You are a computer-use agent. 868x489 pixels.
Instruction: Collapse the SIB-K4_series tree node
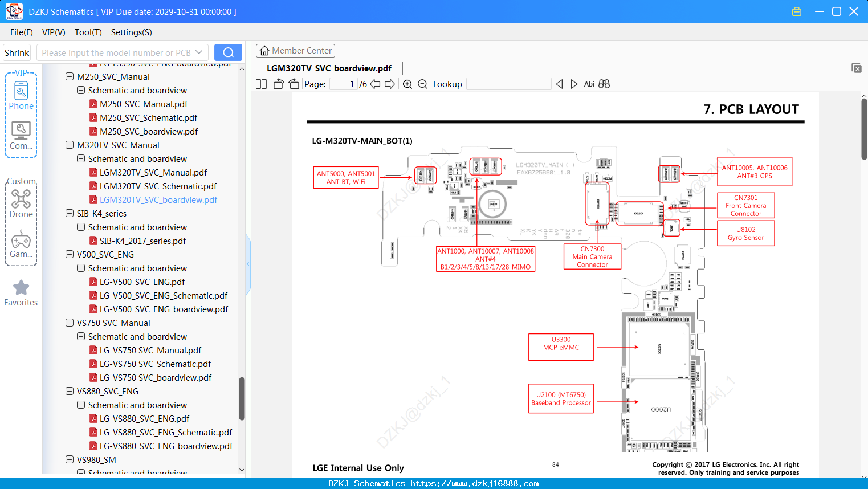pyautogui.click(x=70, y=213)
